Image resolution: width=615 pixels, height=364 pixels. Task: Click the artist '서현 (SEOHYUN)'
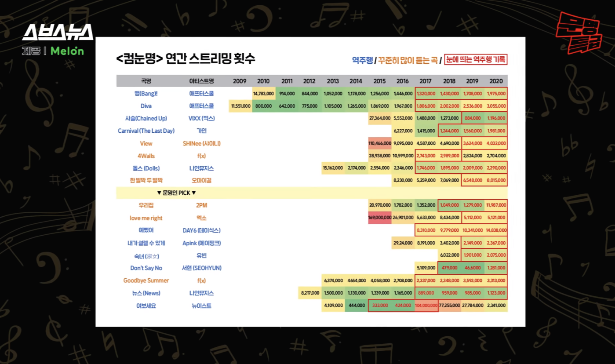pyautogui.click(x=201, y=268)
